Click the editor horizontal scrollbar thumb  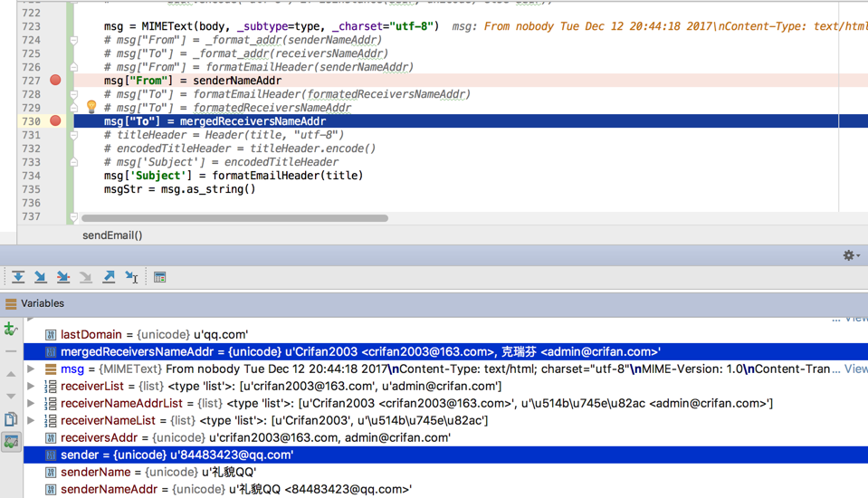[234, 217]
